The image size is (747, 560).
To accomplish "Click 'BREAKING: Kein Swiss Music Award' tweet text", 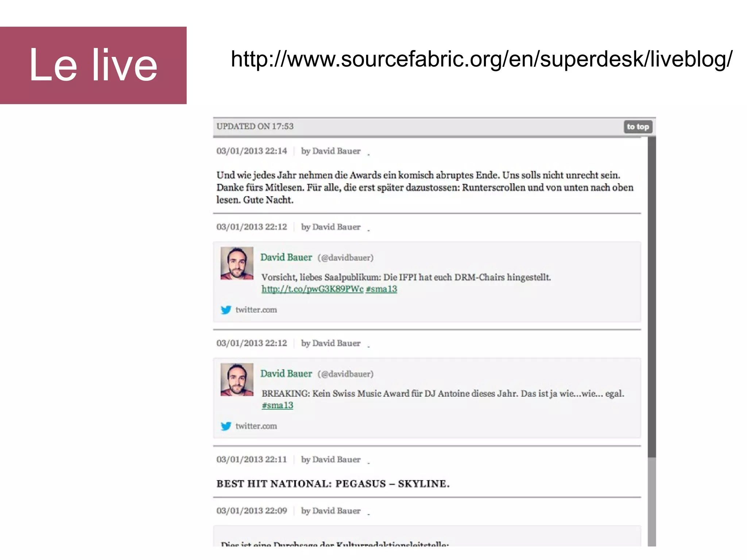I will (443, 394).
